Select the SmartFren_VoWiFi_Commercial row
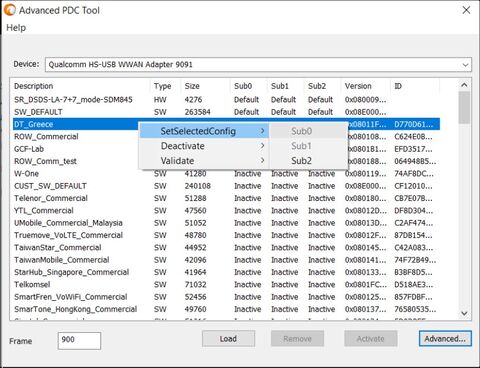Screen dimensions: 480x368 pos(226,297)
